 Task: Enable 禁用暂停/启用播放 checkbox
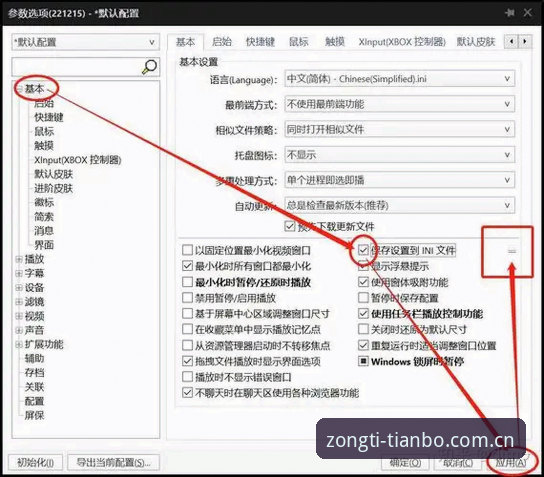(x=187, y=298)
